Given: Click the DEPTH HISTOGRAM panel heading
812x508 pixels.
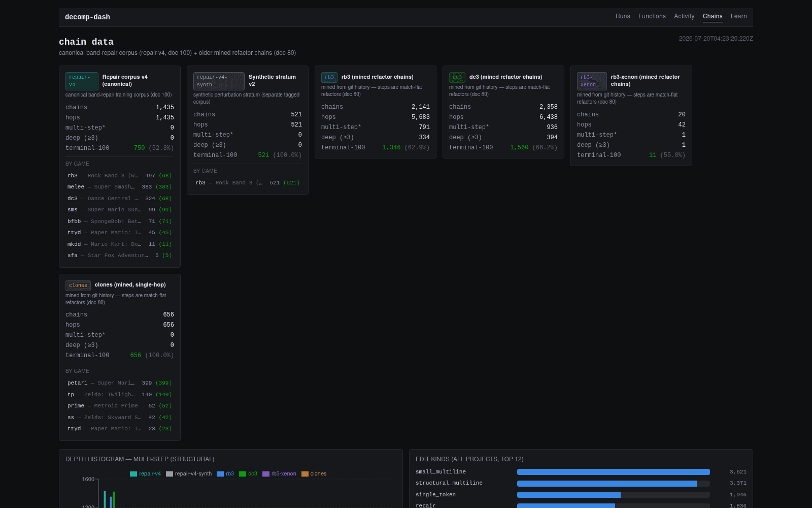Looking at the screenshot, I should point(140,459).
